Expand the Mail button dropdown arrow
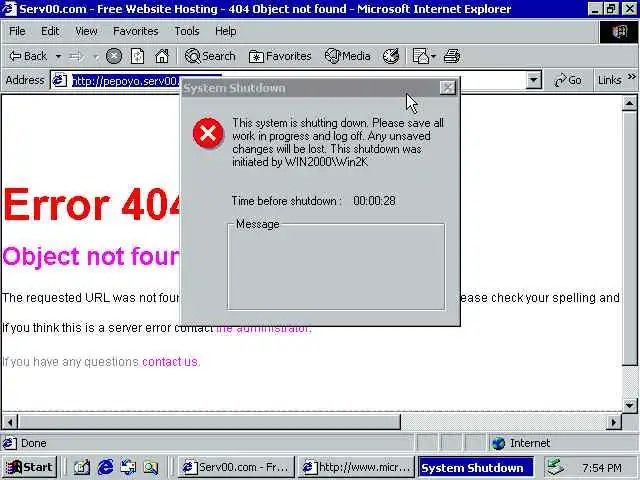Screen dimensions: 640x480 point(433,56)
